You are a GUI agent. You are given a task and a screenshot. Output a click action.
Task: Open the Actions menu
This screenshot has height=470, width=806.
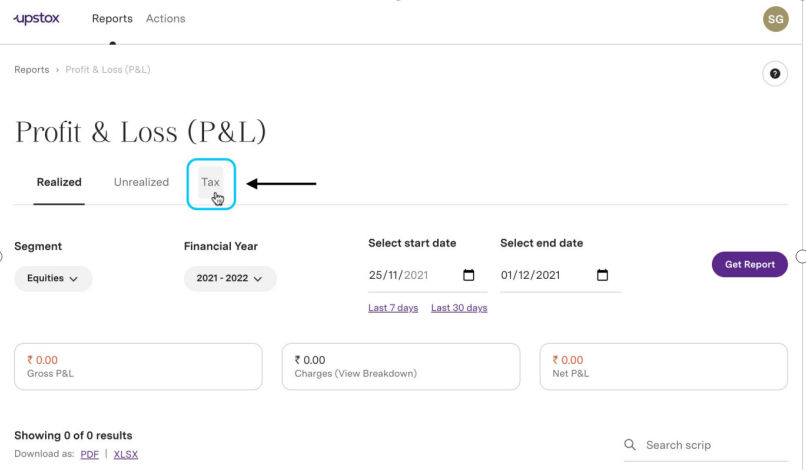click(166, 19)
